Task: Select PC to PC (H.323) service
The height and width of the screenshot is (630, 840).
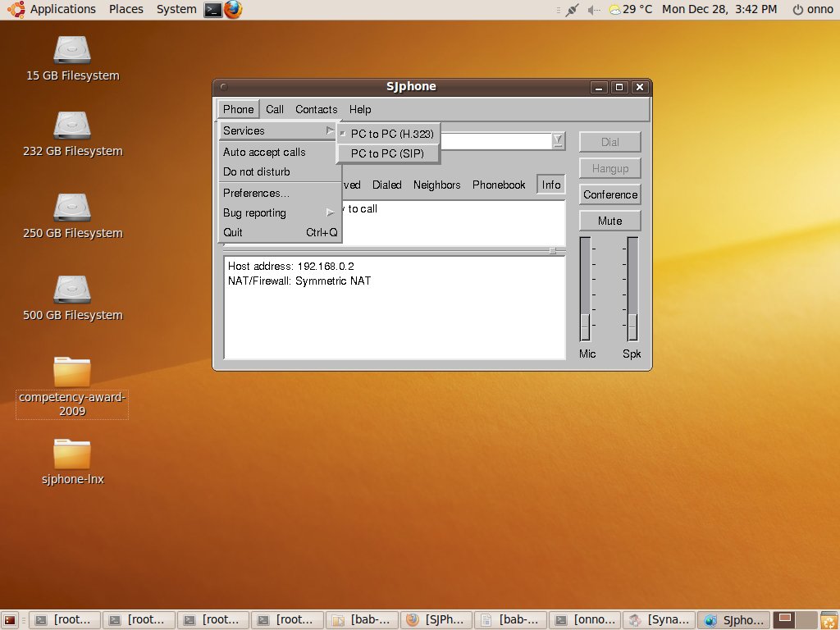Action: (391, 134)
